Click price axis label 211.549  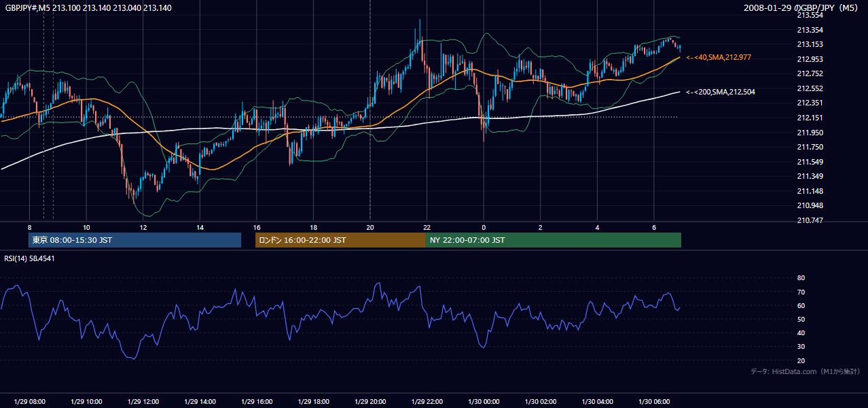pyautogui.click(x=810, y=162)
